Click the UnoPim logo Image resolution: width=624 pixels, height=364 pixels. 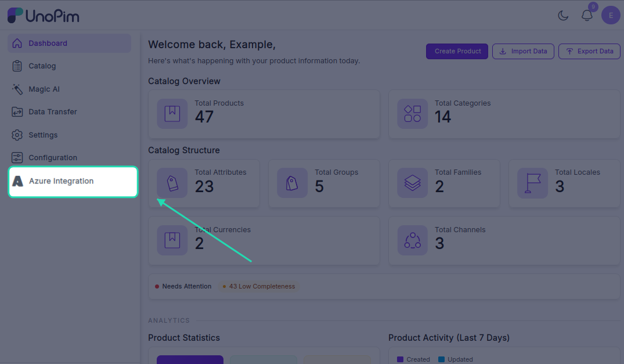coord(44,16)
